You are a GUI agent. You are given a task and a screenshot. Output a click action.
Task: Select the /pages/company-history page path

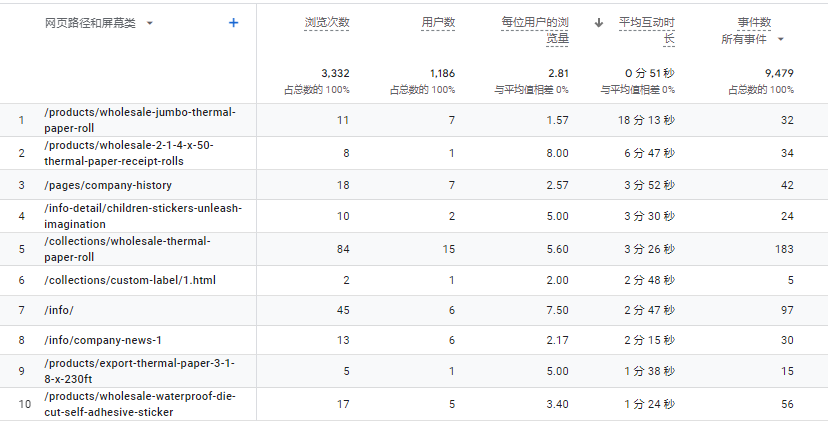pyautogui.click(x=108, y=185)
